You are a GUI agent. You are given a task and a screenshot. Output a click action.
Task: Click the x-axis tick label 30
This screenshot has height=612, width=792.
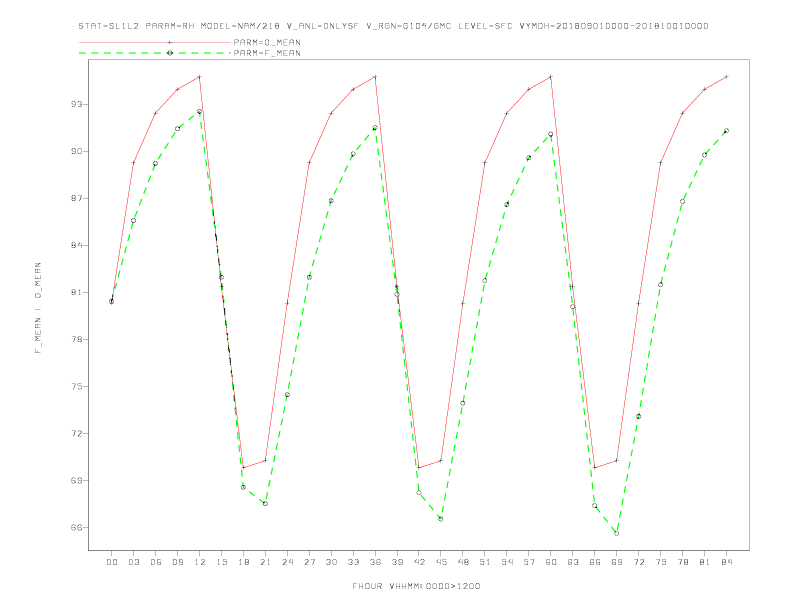point(331,562)
